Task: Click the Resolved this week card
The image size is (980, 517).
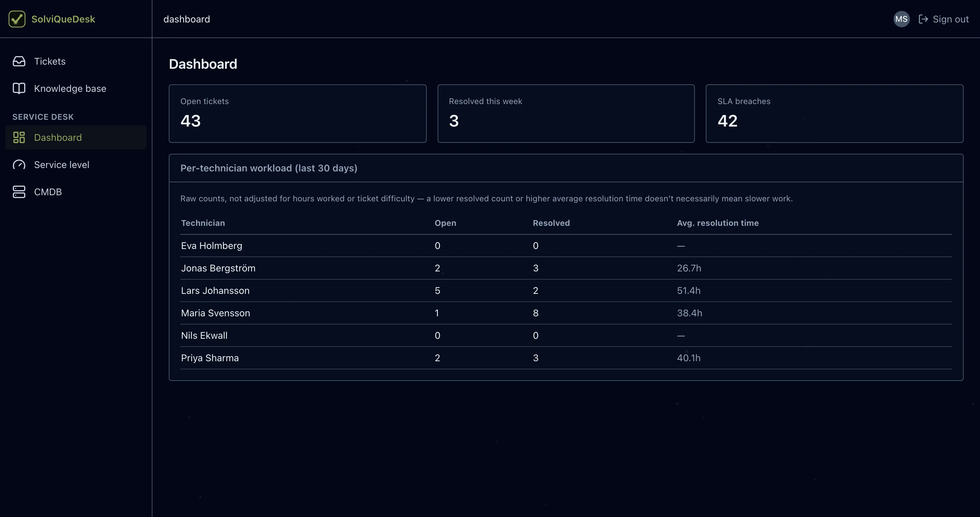Action: [566, 114]
